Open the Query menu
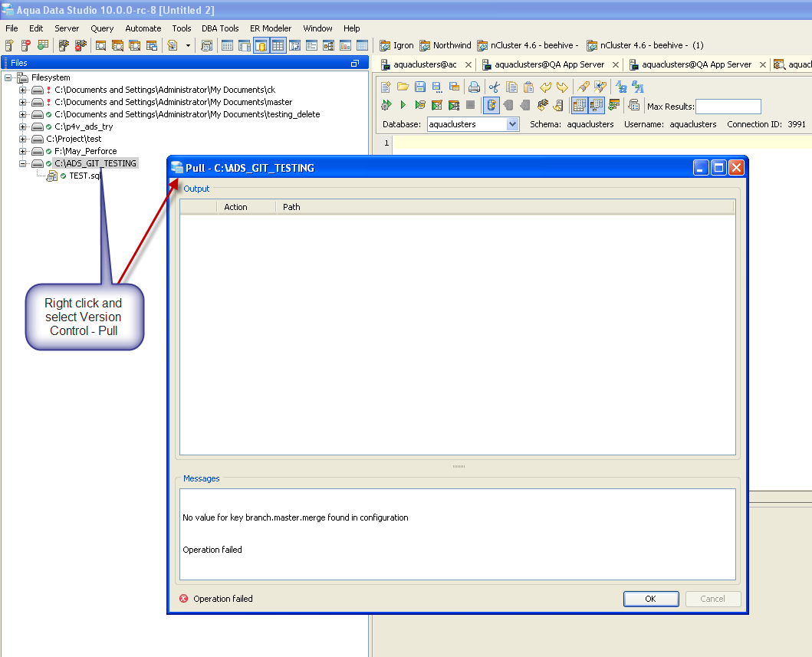 pos(102,28)
